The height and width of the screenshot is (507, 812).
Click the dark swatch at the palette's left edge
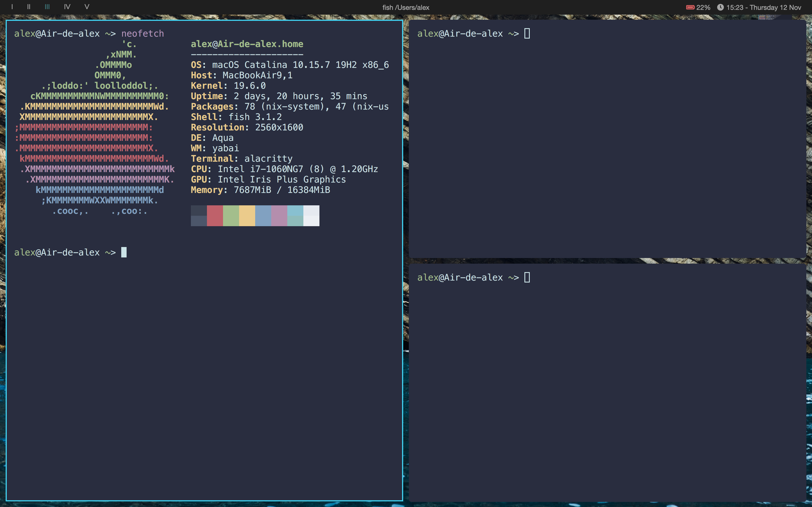pos(199,215)
